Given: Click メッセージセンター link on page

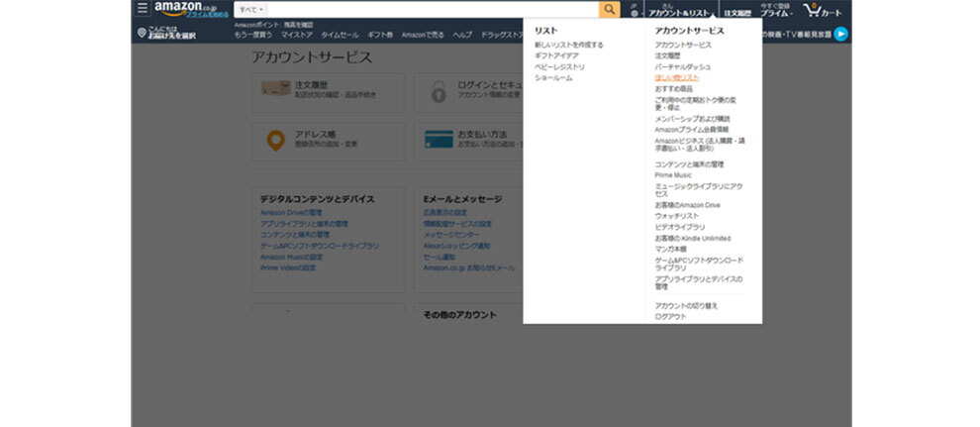Looking at the screenshot, I should tap(451, 235).
